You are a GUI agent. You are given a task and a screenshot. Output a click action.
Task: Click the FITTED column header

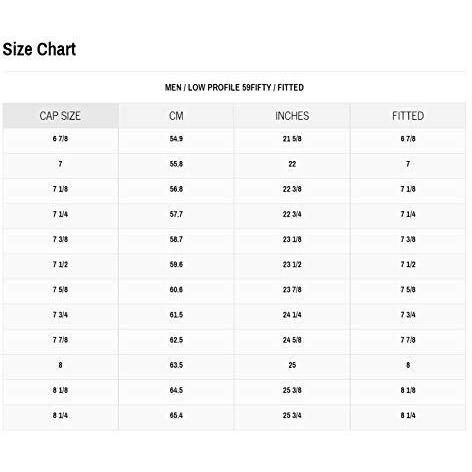408,116
